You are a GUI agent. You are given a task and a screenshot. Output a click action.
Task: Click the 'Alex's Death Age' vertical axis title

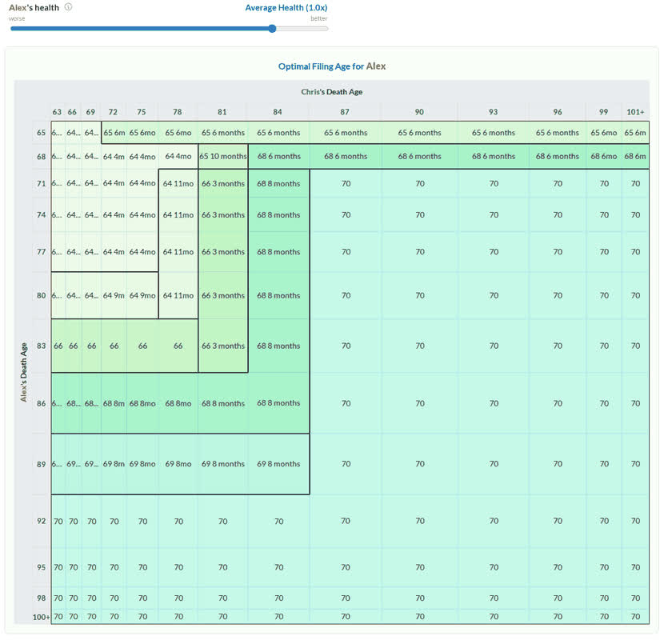point(23,372)
